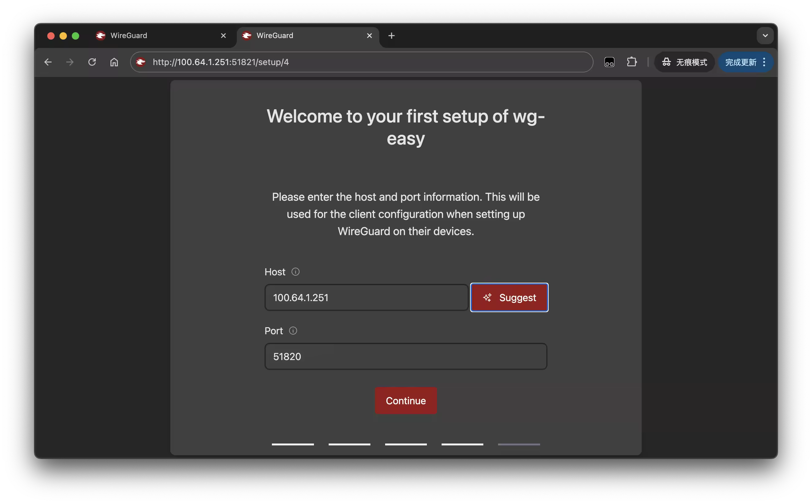812x504 pixels.
Task: Click the Port label text
Action: (x=273, y=331)
